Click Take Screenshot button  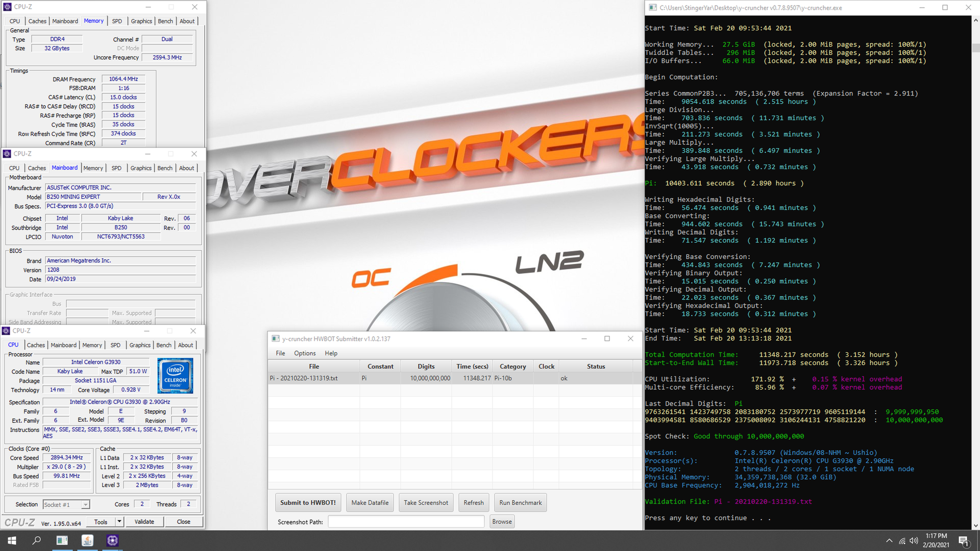click(426, 503)
